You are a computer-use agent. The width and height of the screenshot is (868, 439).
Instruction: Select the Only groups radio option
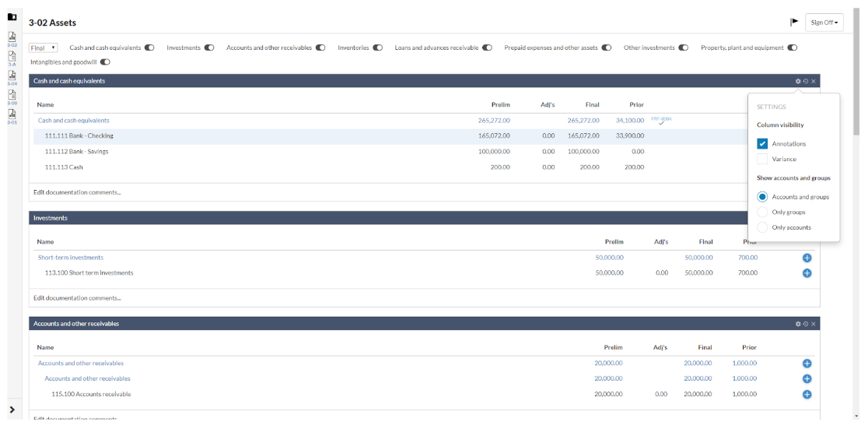coord(762,212)
